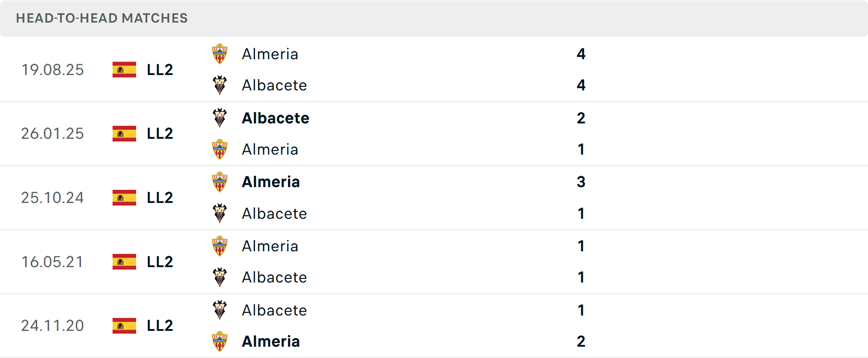Click Head-to-Head Matches header

click(x=102, y=18)
